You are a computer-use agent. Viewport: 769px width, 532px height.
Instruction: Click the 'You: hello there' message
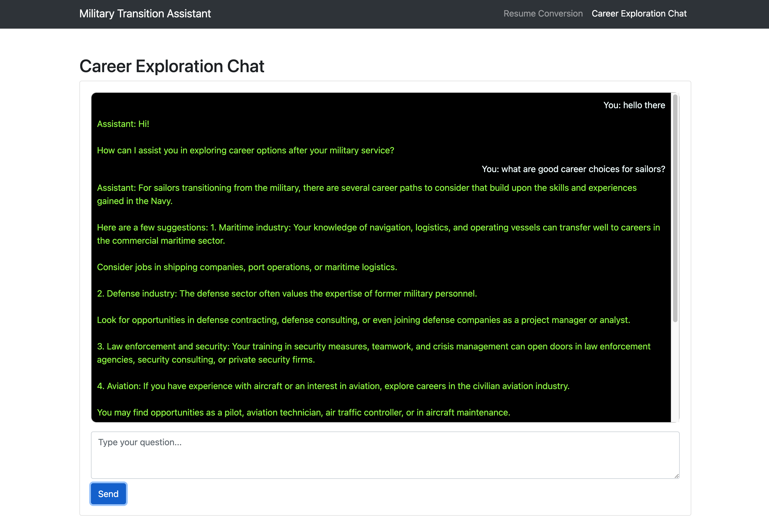pyautogui.click(x=634, y=105)
